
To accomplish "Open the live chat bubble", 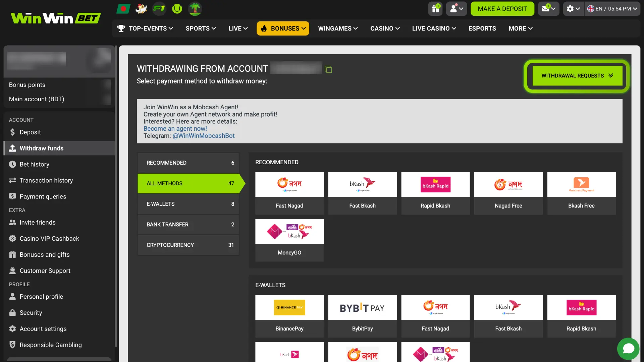I will pyautogui.click(x=628, y=349).
